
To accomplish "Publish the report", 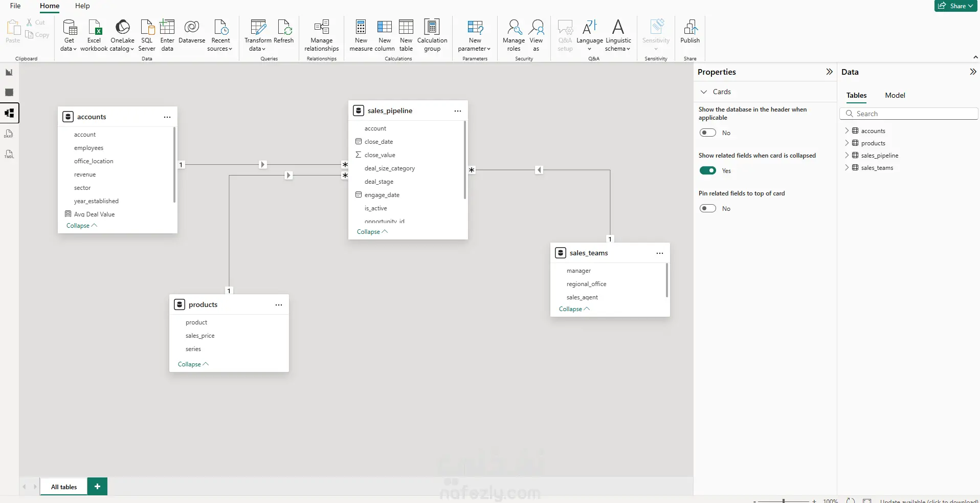I will click(x=690, y=32).
